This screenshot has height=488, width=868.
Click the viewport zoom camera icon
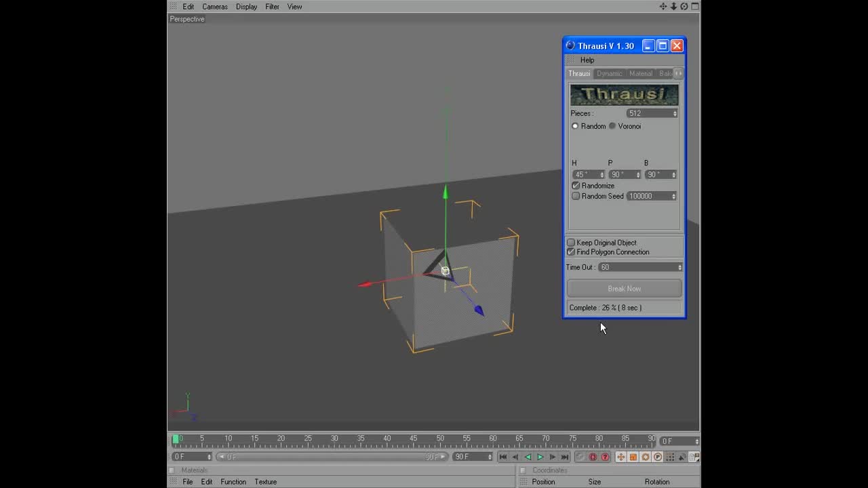click(x=673, y=6)
